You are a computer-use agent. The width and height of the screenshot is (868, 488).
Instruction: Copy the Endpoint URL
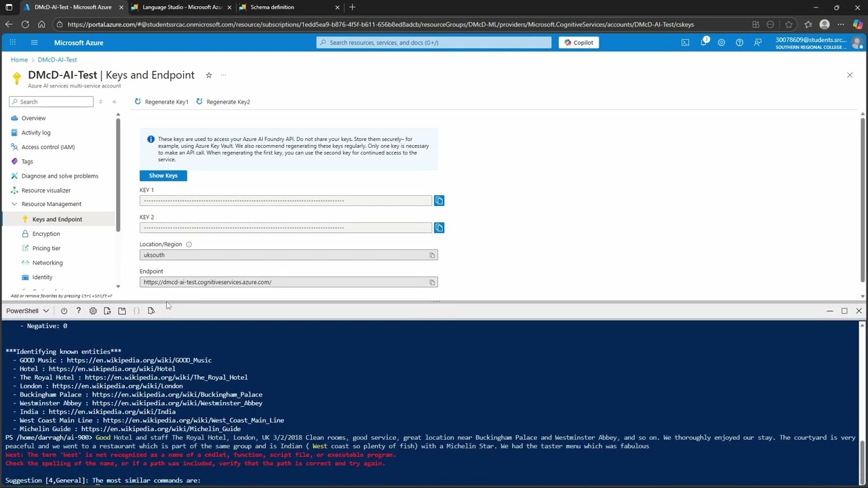pyautogui.click(x=432, y=282)
